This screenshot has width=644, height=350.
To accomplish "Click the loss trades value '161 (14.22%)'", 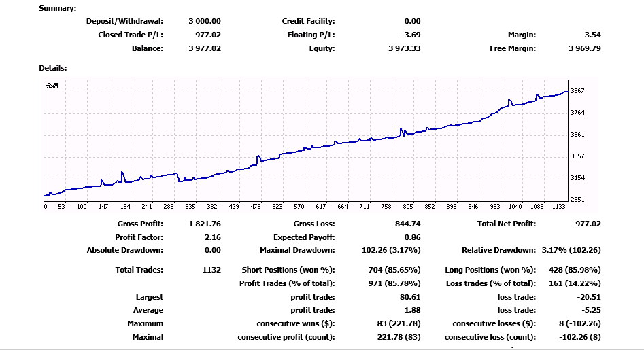I will click(x=575, y=283).
